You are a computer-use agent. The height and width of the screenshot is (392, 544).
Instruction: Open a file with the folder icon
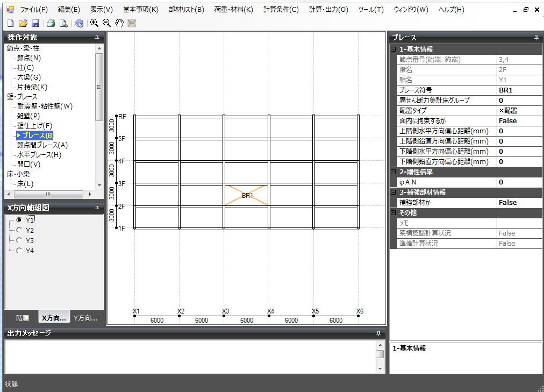(23, 23)
